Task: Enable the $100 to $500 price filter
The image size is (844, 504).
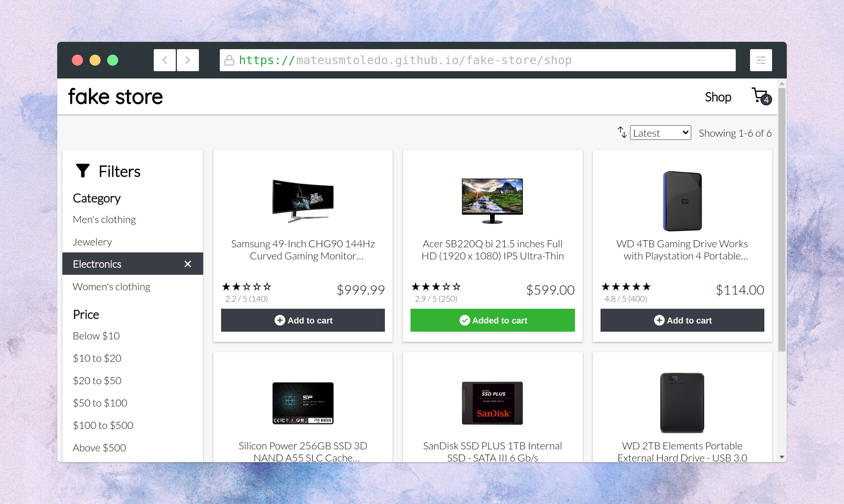Action: [103, 425]
